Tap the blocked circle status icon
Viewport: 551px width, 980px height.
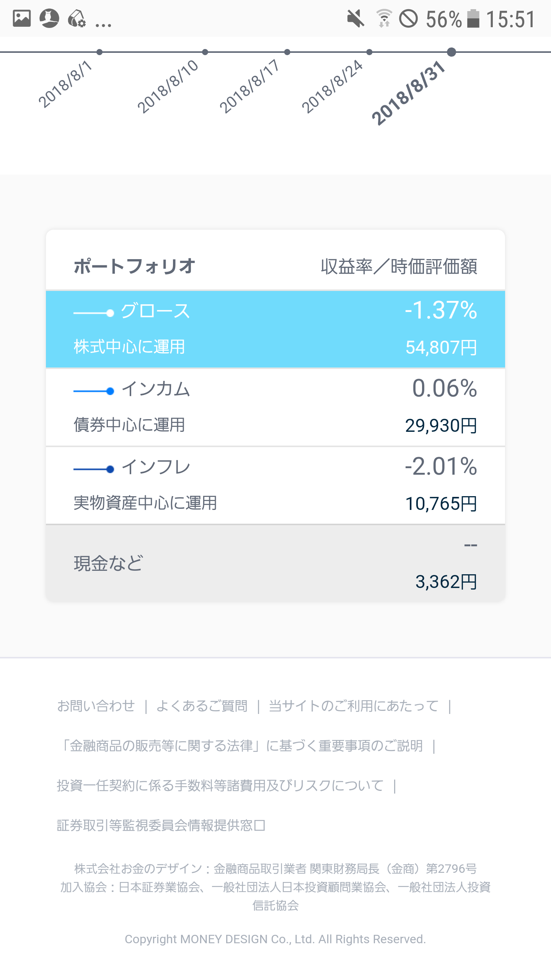[409, 18]
